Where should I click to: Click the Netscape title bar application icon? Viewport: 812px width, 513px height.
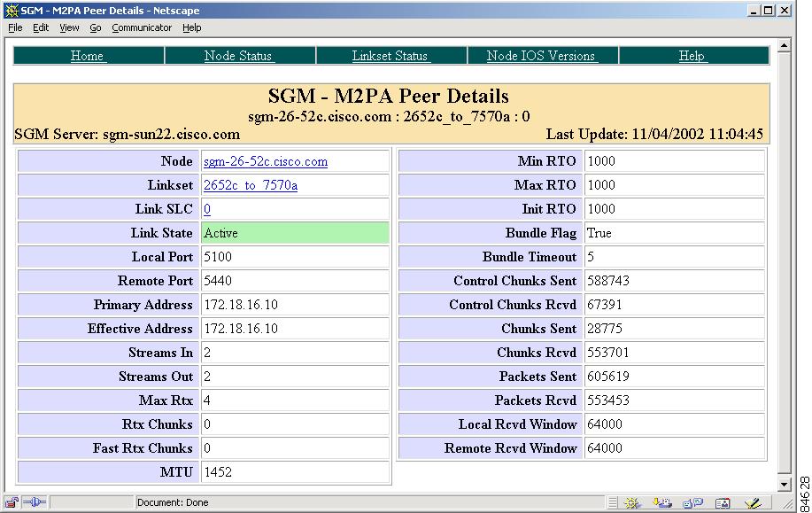pyautogui.click(x=11, y=11)
